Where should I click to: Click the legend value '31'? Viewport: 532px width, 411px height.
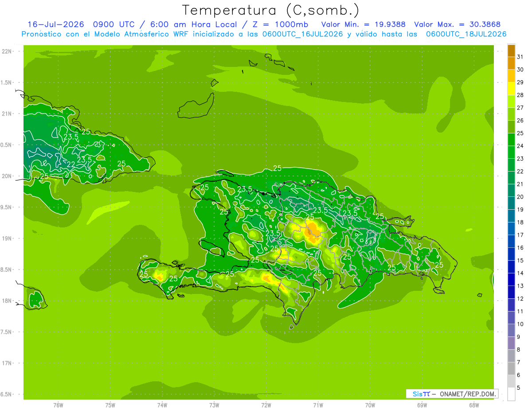[x=520, y=57]
